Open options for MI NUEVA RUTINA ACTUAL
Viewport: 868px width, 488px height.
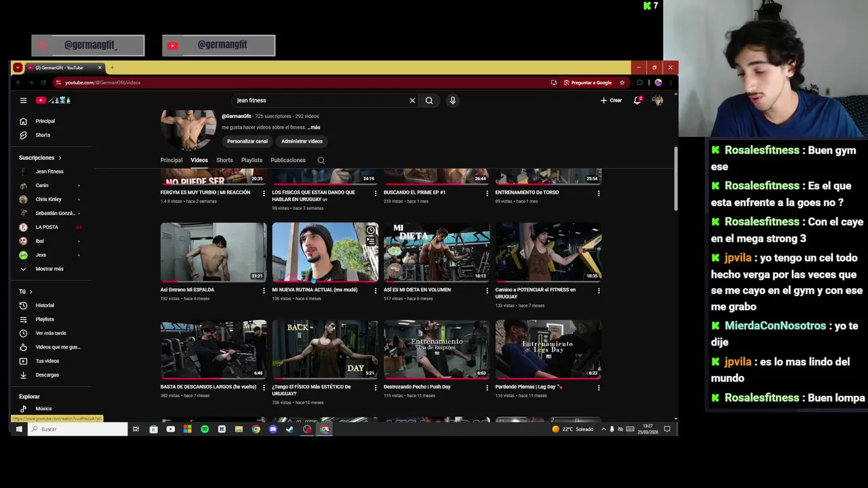click(x=375, y=291)
